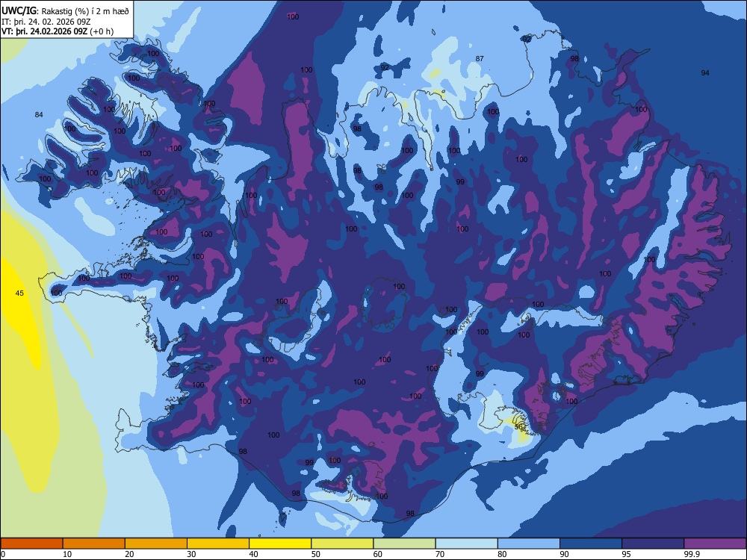Viewport: 747px width, 560px height.
Task: Click the legend tick label '40'
Action: tap(253, 554)
